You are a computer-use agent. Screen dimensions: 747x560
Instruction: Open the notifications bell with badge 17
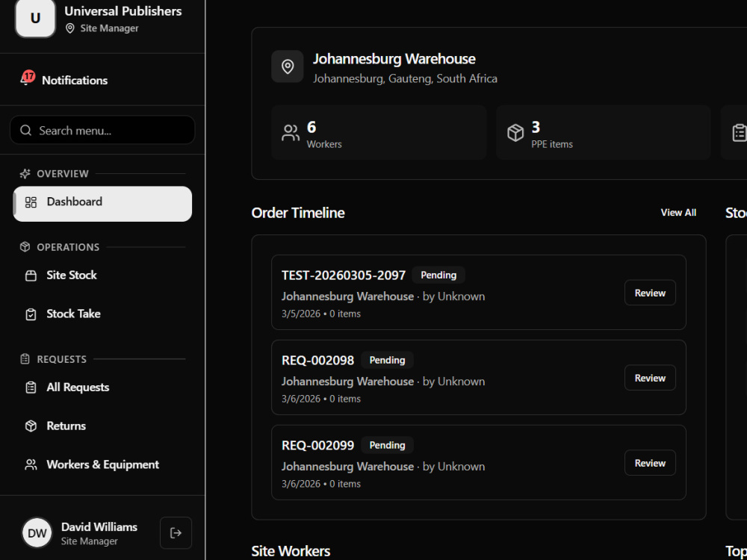click(x=27, y=79)
